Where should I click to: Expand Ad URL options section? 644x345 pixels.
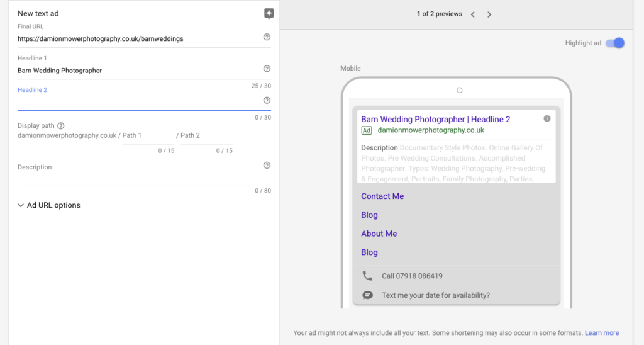point(49,205)
